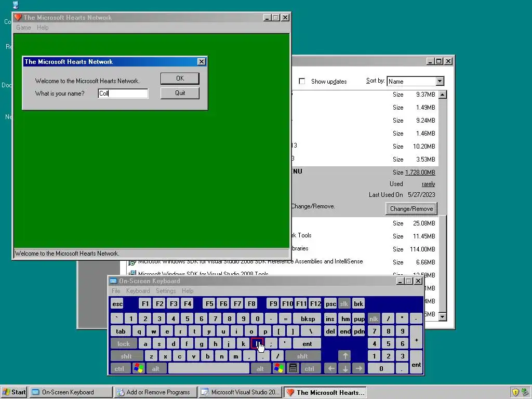Open the On-Screen Keyboard Help menu

[x=187, y=291]
